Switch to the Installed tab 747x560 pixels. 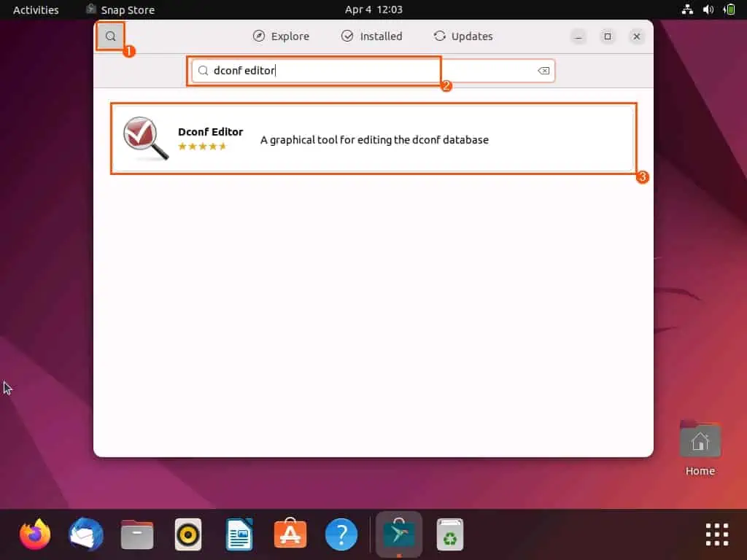(x=372, y=36)
